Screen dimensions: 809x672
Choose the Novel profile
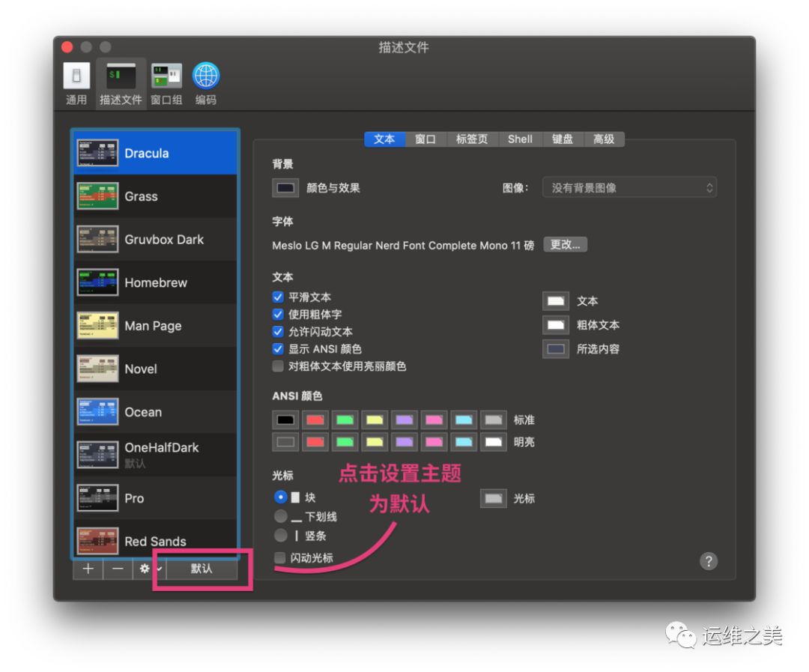155,369
